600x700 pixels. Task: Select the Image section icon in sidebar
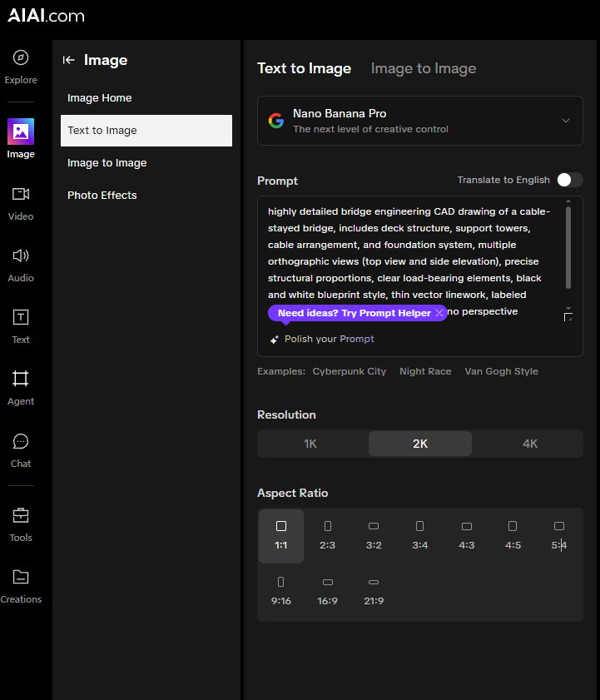point(21,132)
